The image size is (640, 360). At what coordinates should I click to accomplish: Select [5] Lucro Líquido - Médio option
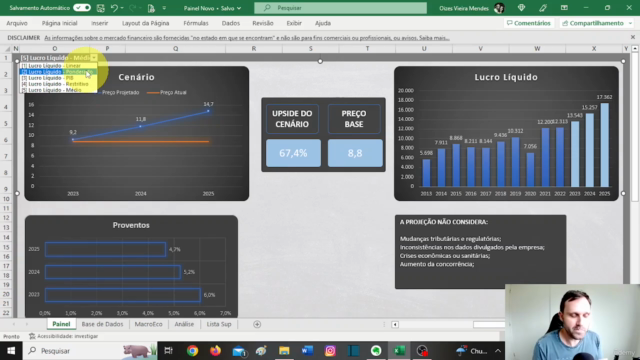coord(58,90)
